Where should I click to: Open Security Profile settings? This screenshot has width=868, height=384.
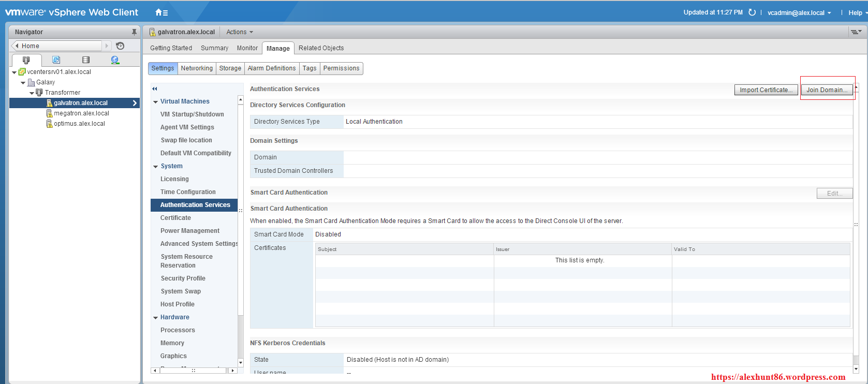point(183,278)
